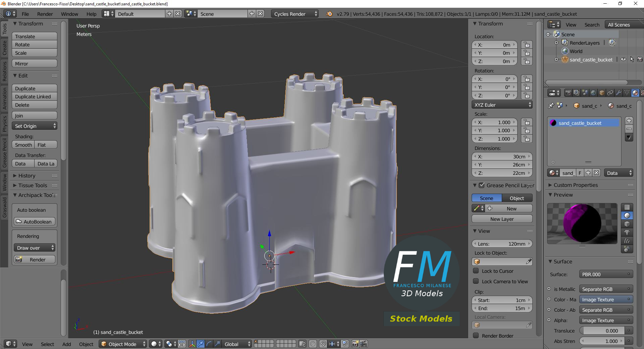Image resolution: width=644 pixels, height=349 pixels.
Task: Use the eyedropper in Lock to Object
Action: pos(529,261)
